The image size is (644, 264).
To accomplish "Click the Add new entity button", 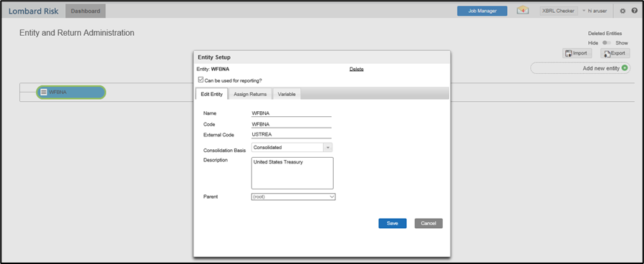I will (580, 68).
